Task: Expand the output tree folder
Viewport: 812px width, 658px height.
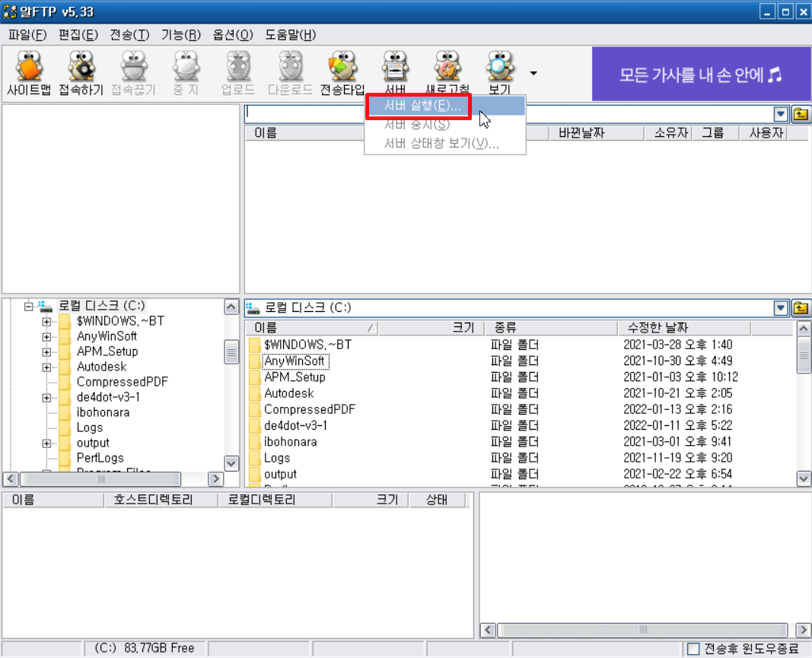Action: click(x=46, y=443)
